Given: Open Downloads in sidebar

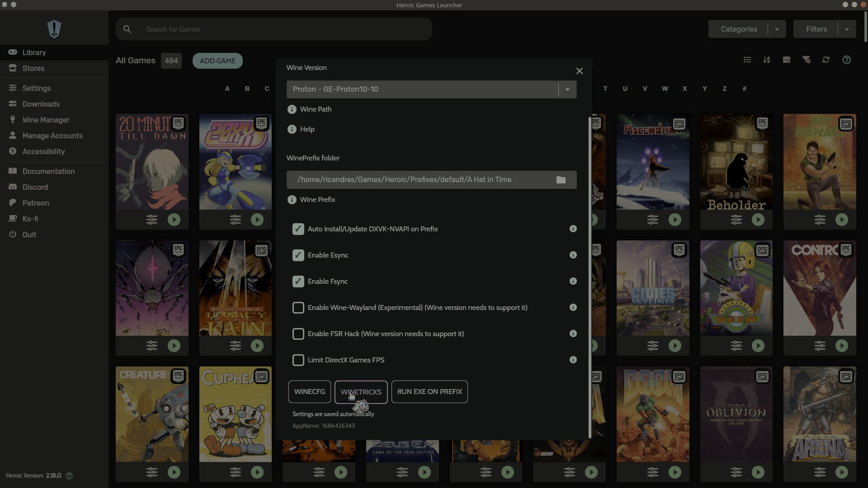Looking at the screenshot, I should 54,104.
